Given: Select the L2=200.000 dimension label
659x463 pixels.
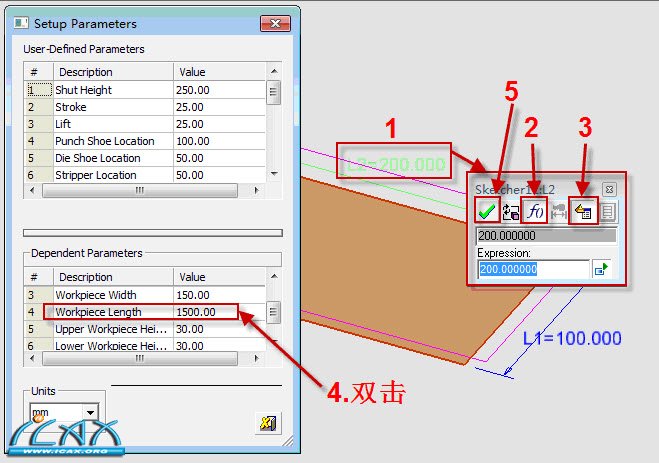Looking at the screenshot, I should tap(395, 163).
